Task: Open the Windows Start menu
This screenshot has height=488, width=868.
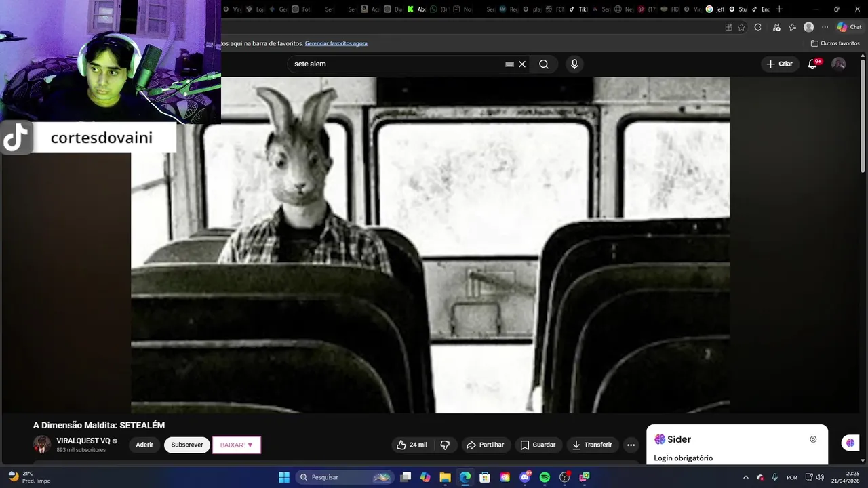Action: [x=284, y=477]
